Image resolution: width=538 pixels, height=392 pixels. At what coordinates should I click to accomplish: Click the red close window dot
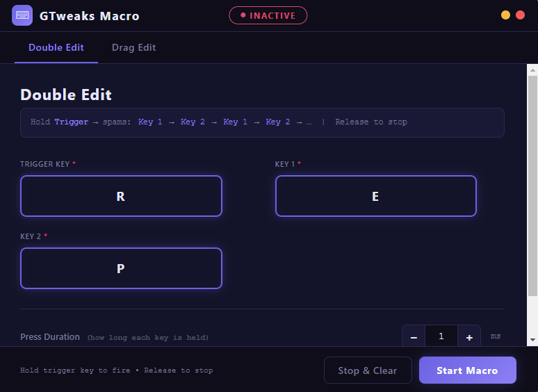[x=520, y=15]
